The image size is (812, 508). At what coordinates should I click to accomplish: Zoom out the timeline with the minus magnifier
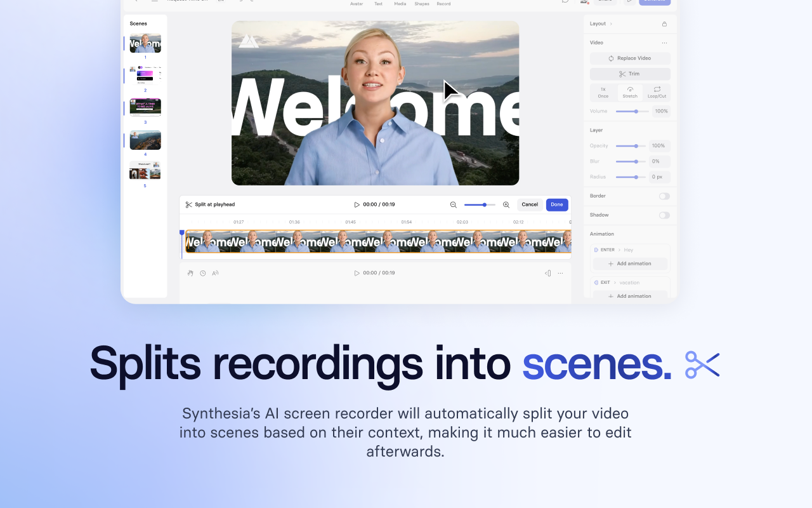click(454, 204)
